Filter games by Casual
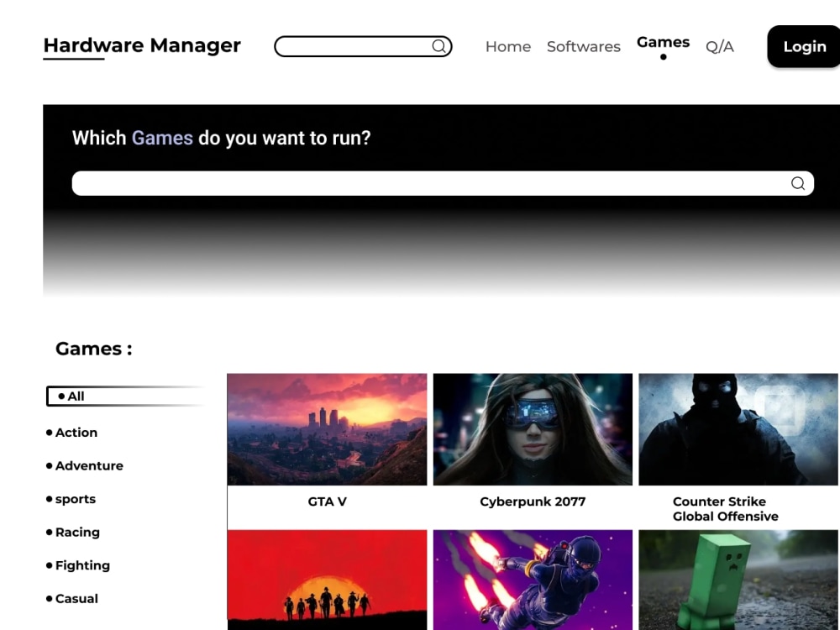Viewport: 840px width, 630px height. (72, 598)
